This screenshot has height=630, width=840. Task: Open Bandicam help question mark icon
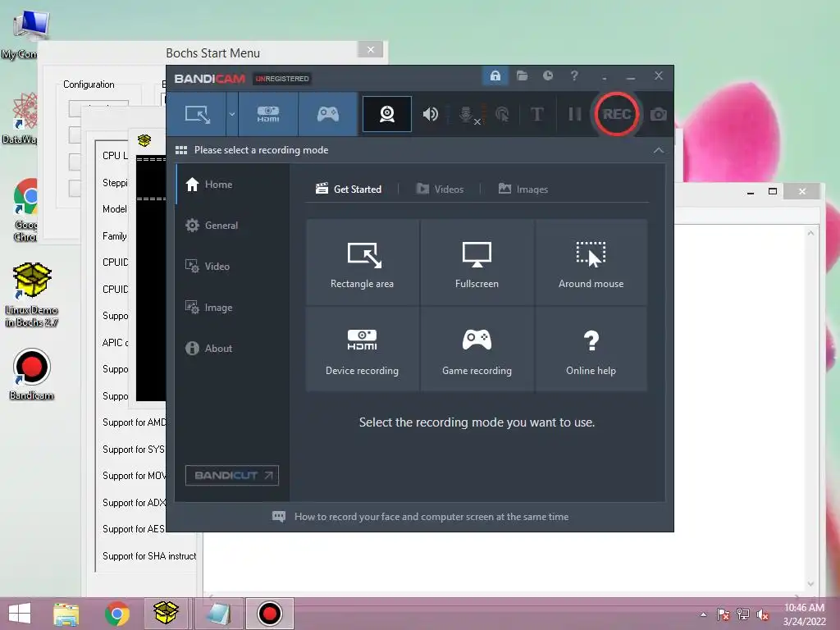(x=574, y=76)
